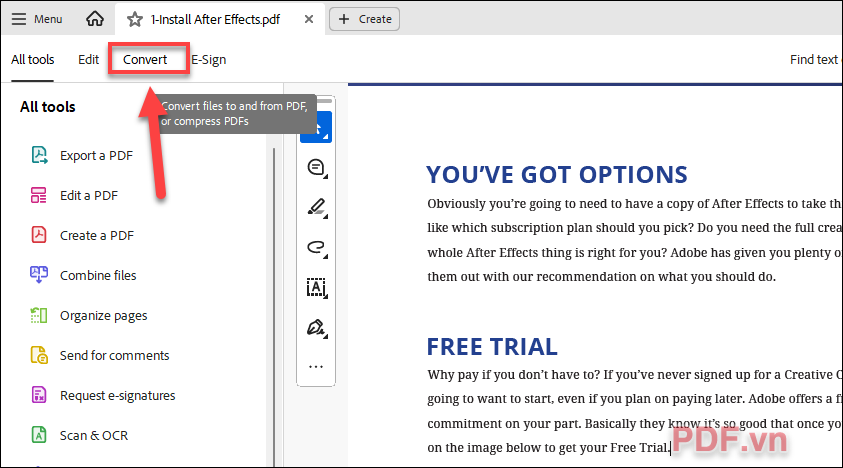
Task: Open the Request e-signatures tool label
Action: click(x=117, y=396)
